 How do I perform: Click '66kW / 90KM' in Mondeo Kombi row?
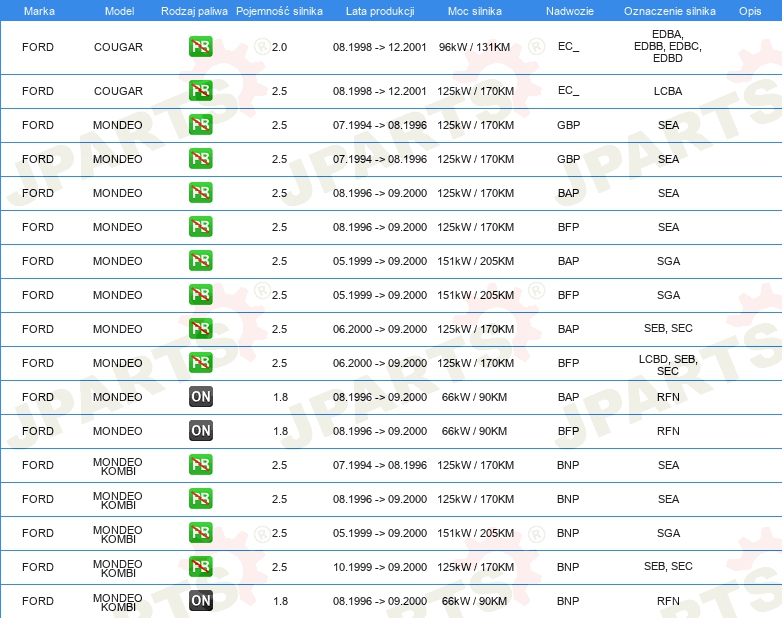point(474,601)
